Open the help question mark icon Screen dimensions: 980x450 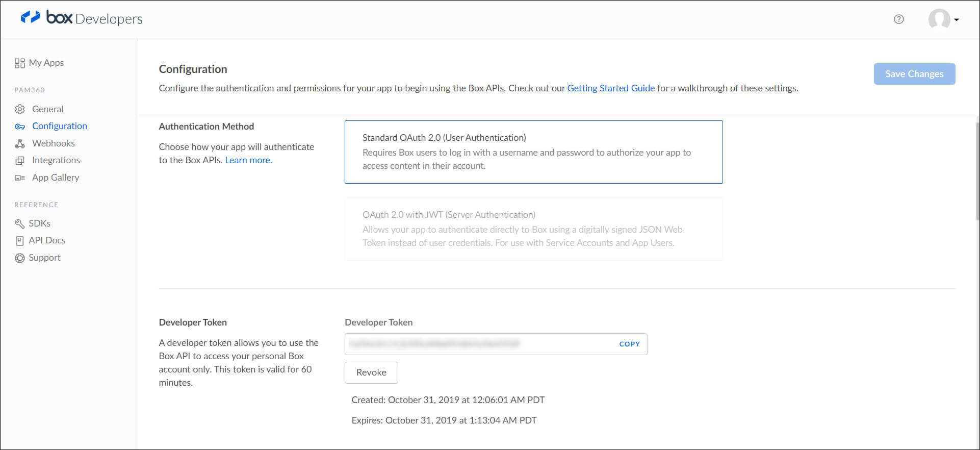(898, 19)
